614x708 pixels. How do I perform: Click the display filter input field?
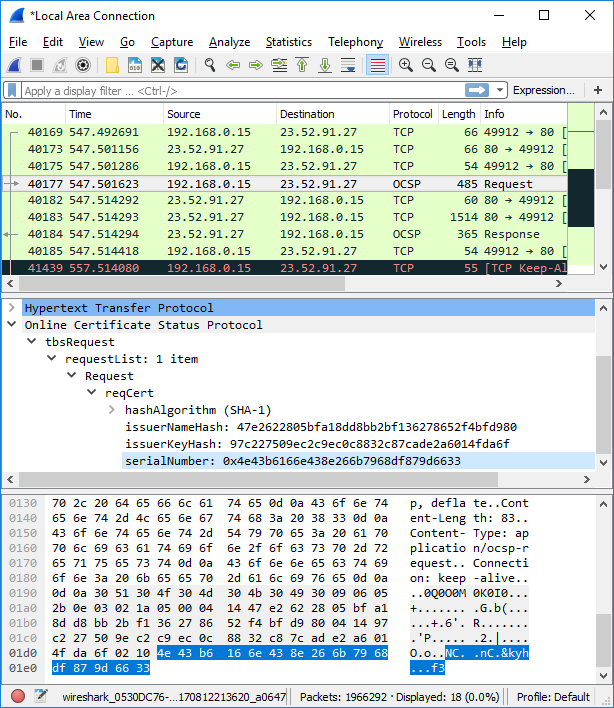click(x=243, y=91)
